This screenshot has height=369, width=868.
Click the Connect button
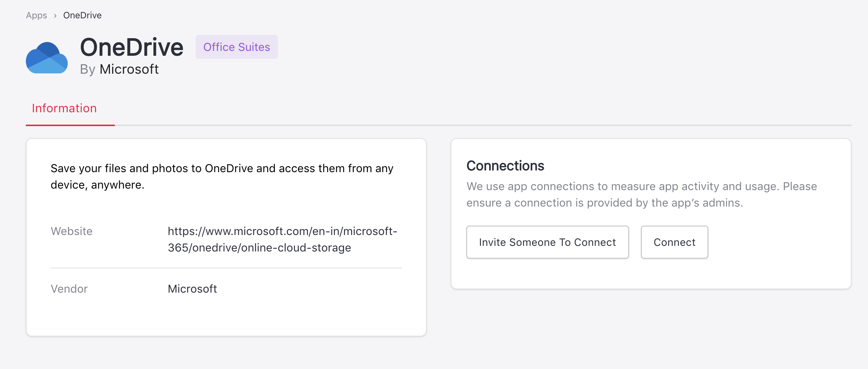pyautogui.click(x=675, y=242)
